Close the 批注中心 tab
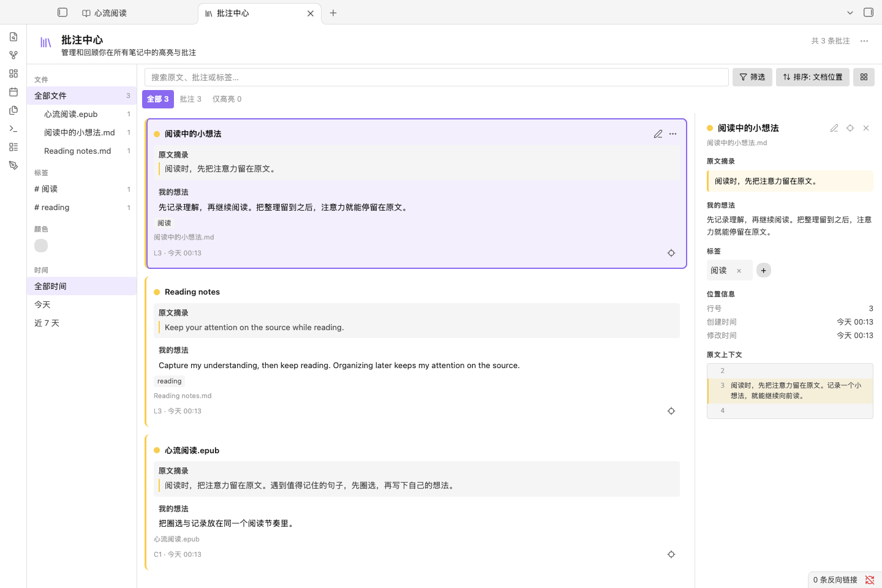 click(x=311, y=13)
